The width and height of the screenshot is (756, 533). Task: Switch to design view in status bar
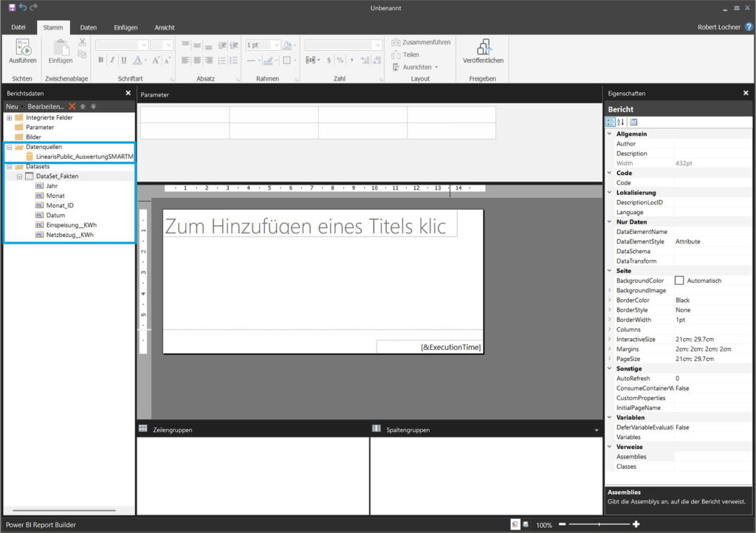tap(515, 524)
